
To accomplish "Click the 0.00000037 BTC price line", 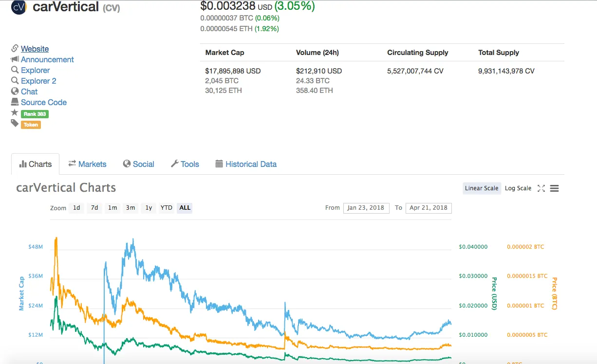I will pyautogui.click(x=240, y=18).
